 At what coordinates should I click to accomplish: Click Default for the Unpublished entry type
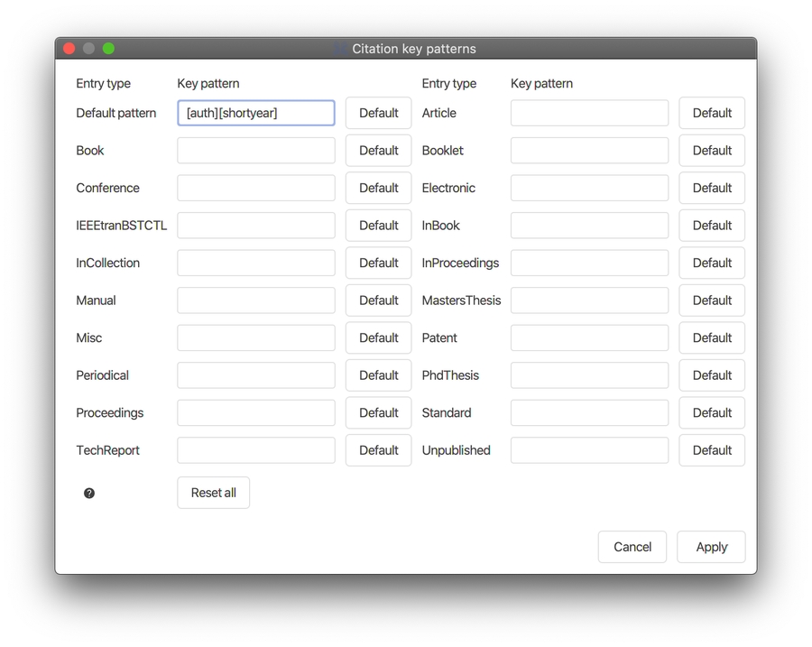[711, 449]
